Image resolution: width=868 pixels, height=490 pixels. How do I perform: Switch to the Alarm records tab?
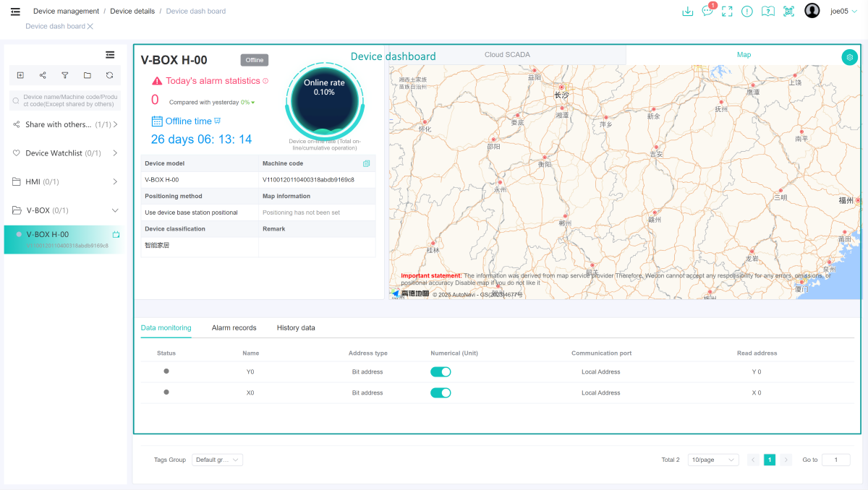(x=234, y=328)
